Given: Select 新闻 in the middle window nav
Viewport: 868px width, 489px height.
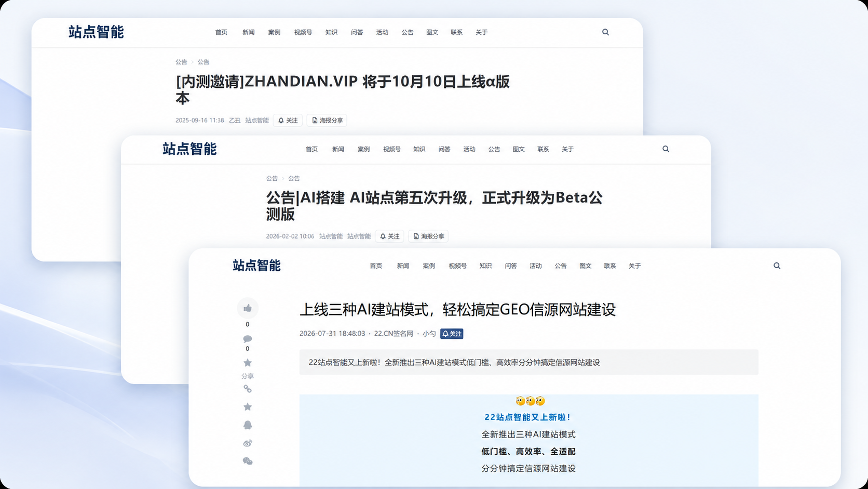Looking at the screenshot, I should pyautogui.click(x=338, y=149).
